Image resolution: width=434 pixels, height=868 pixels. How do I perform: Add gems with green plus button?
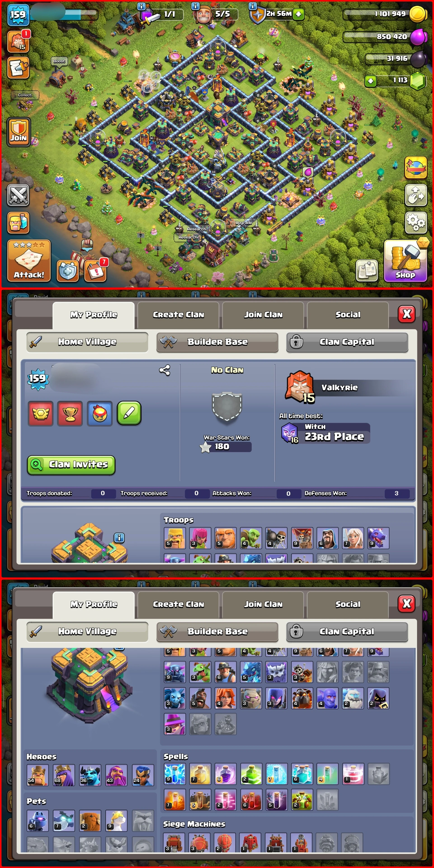[x=370, y=81]
